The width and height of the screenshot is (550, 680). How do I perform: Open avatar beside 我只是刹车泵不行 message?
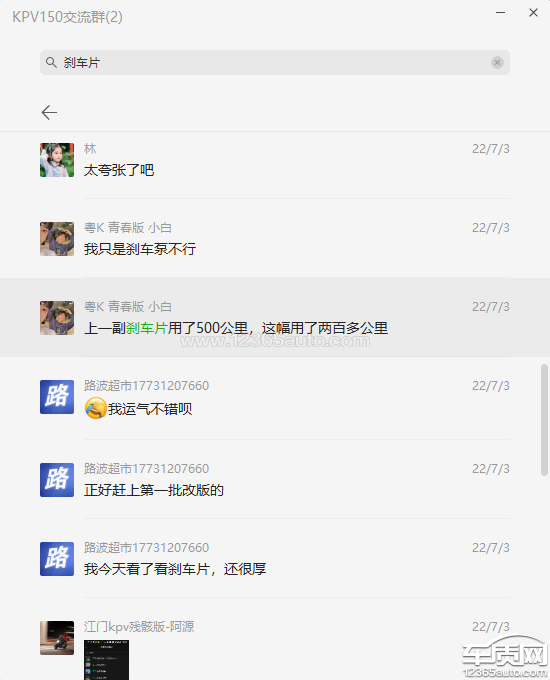[57, 239]
